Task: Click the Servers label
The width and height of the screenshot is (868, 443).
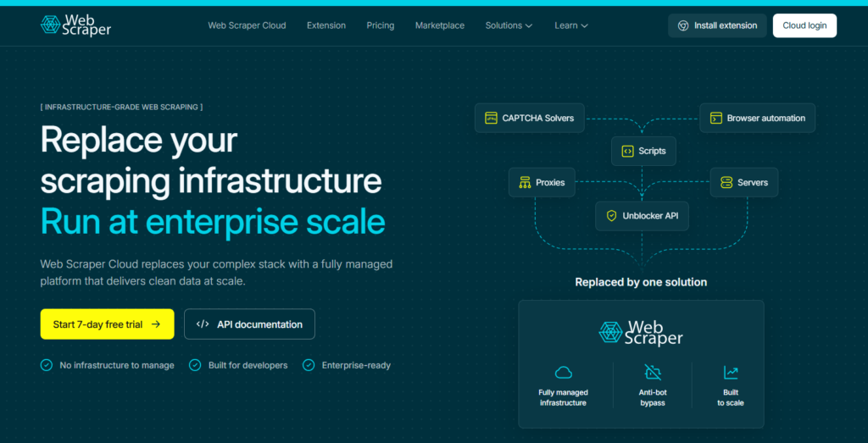Action: pos(753,182)
